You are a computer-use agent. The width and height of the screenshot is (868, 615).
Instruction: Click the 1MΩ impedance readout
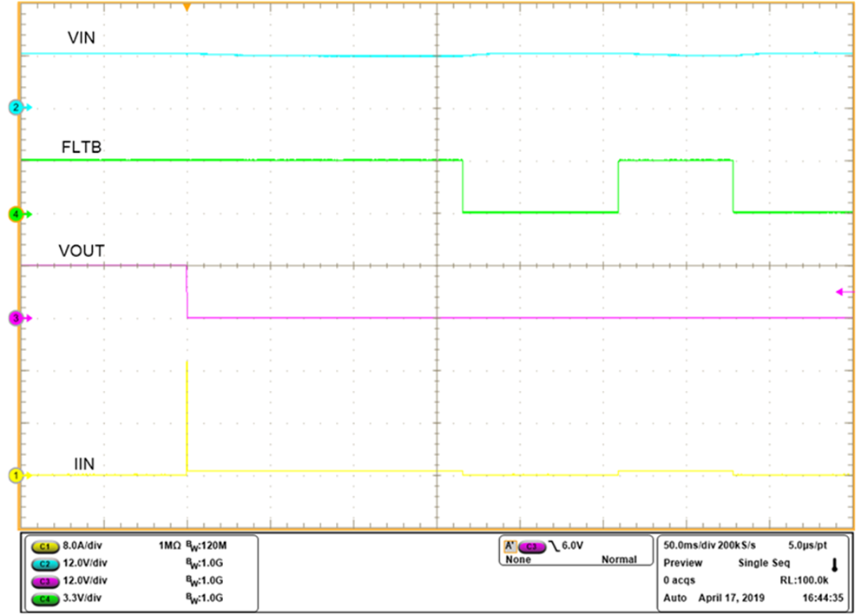[169, 546]
